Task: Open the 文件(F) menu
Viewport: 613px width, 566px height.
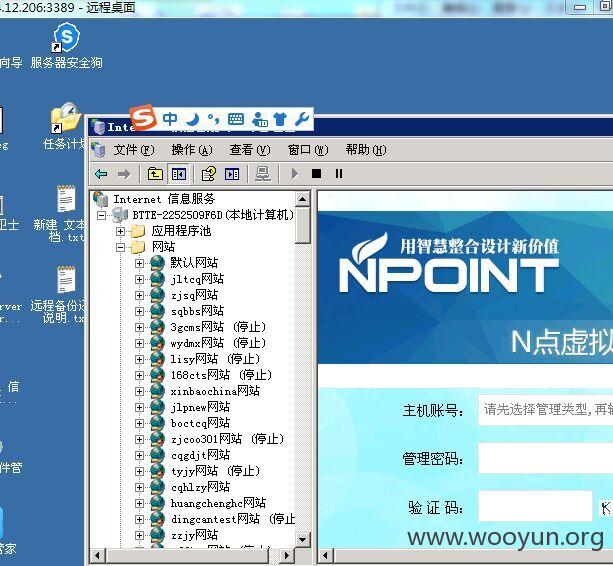Action: point(134,150)
